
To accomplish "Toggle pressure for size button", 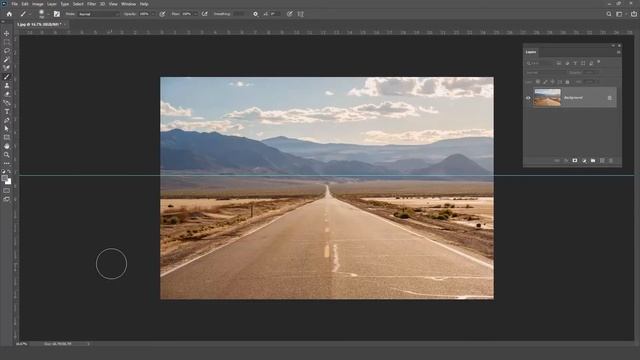I will [x=290, y=14].
